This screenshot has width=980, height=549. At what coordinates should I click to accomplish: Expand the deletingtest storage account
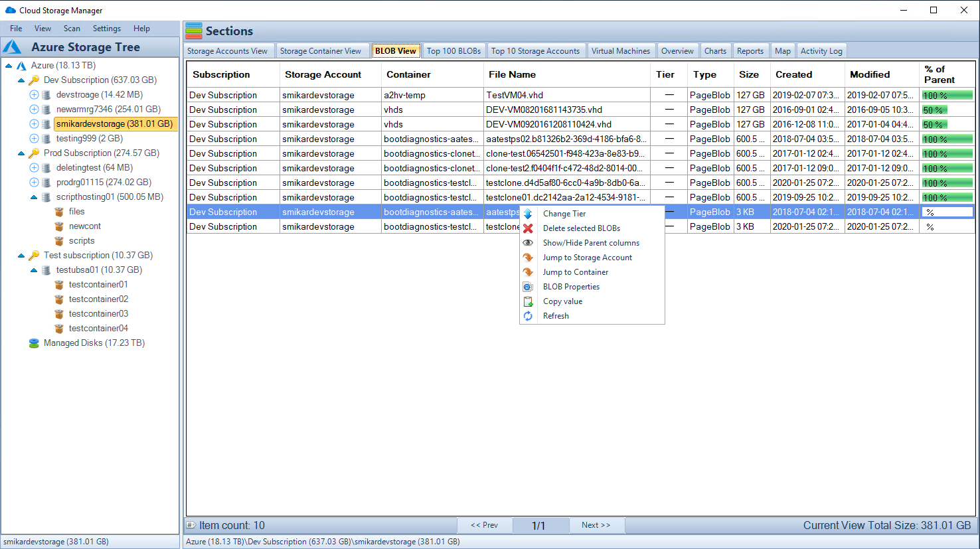[x=34, y=168]
